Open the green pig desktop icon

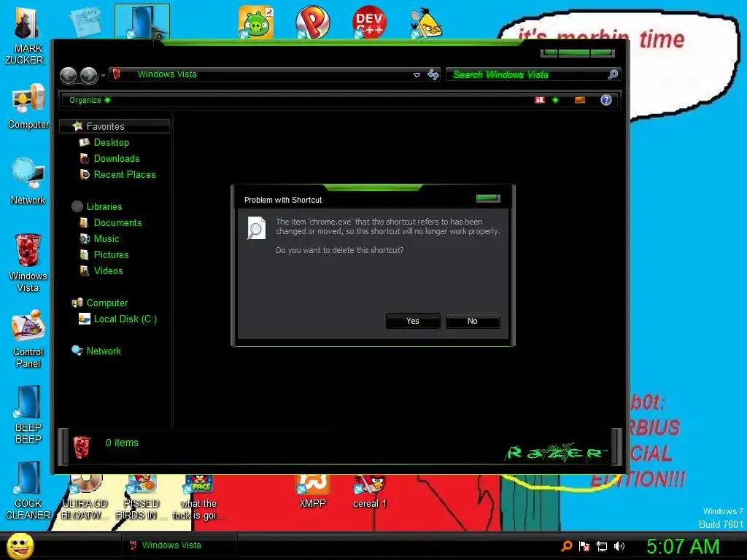click(x=256, y=22)
